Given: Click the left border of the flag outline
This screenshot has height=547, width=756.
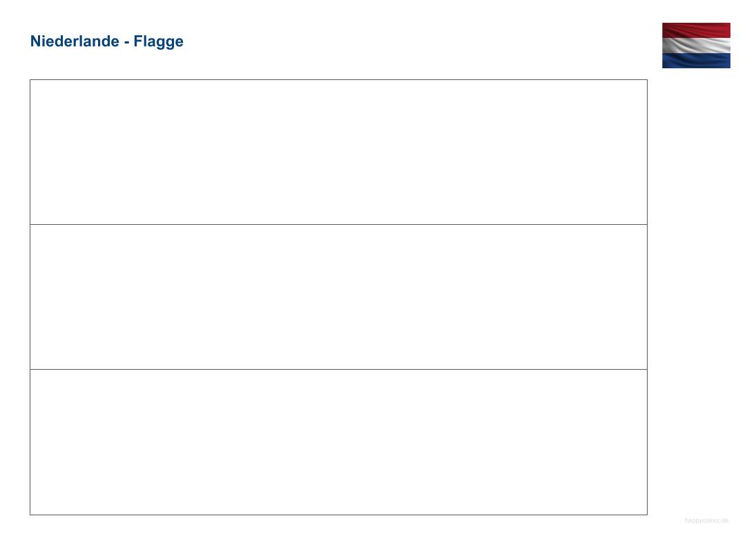Looking at the screenshot, I should coord(30,297).
